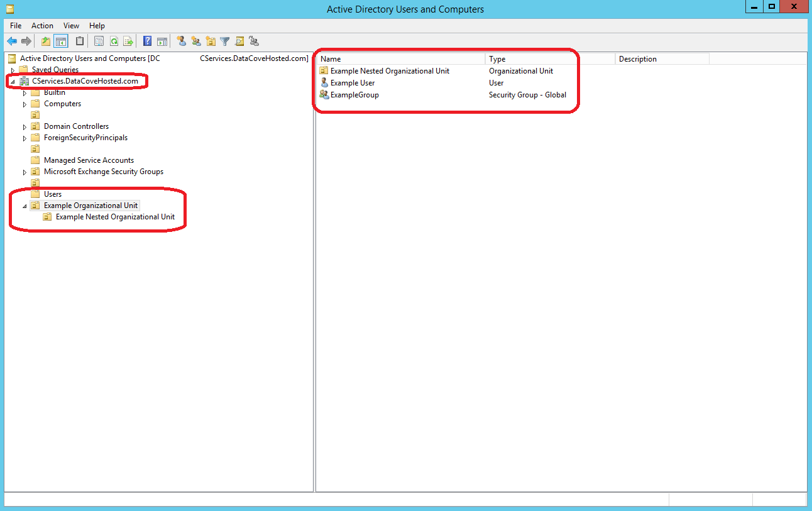The width and height of the screenshot is (812, 511).
Task: Create a new group using the toolbar icon
Action: pyautogui.click(x=196, y=41)
